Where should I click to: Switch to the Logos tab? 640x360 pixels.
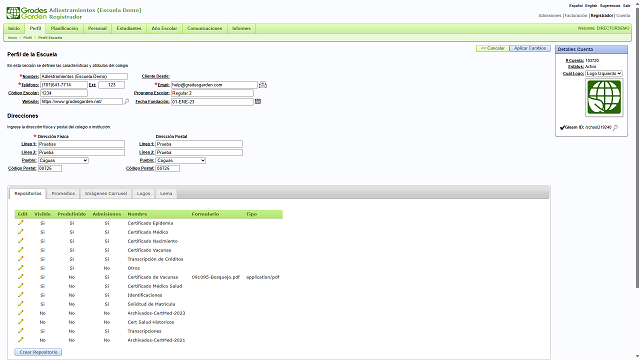(x=143, y=193)
